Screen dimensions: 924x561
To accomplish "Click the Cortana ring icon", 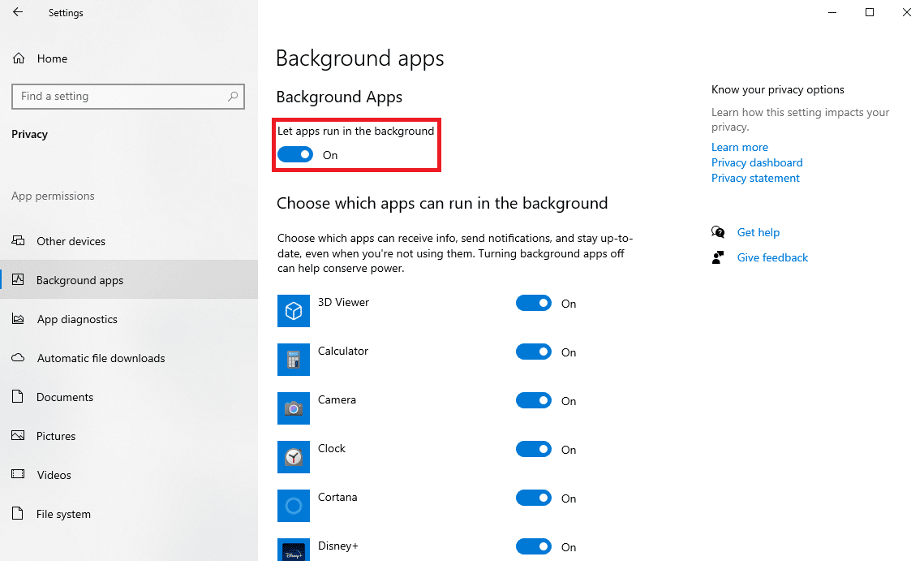I will (x=294, y=506).
